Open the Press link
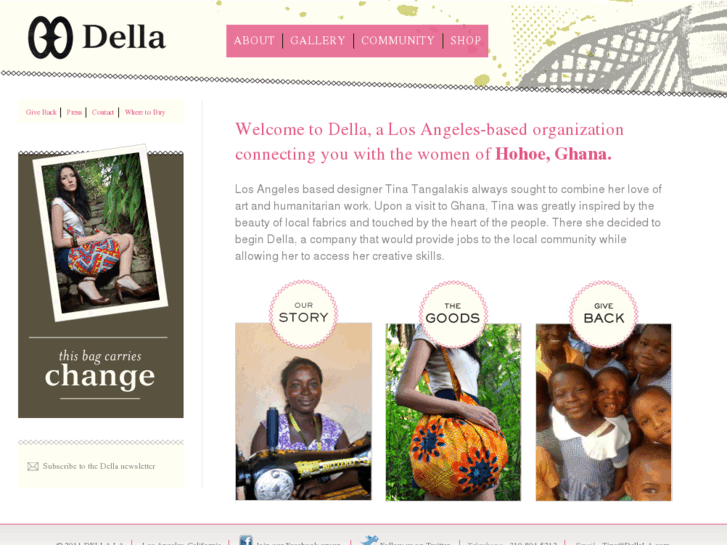This screenshot has height=545, width=727. pos(74,112)
